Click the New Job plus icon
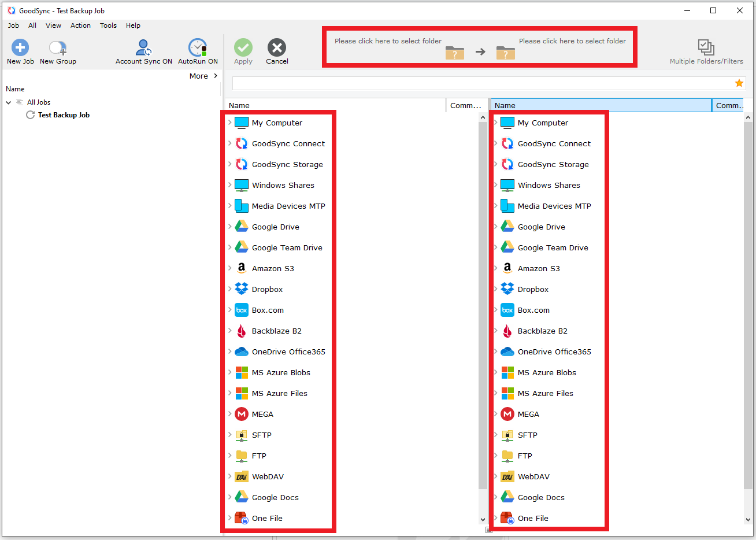This screenshot has height=540, width=756. [x=20, y=47]
